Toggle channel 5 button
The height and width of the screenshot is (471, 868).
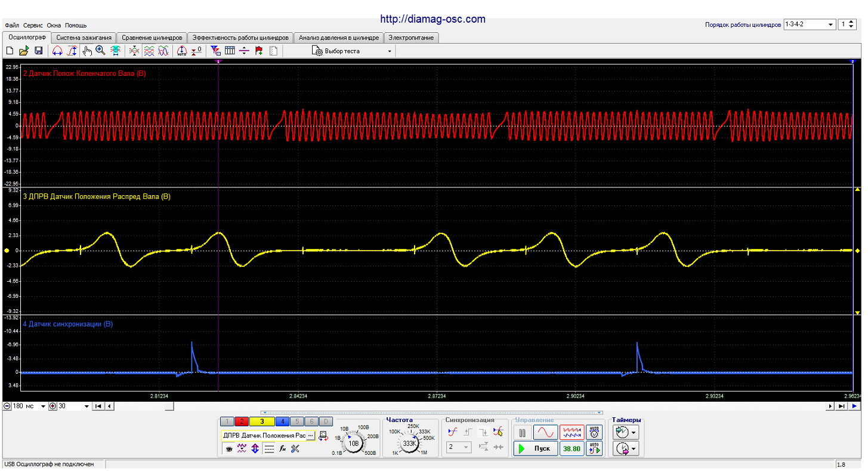click(x=297, y=421)
